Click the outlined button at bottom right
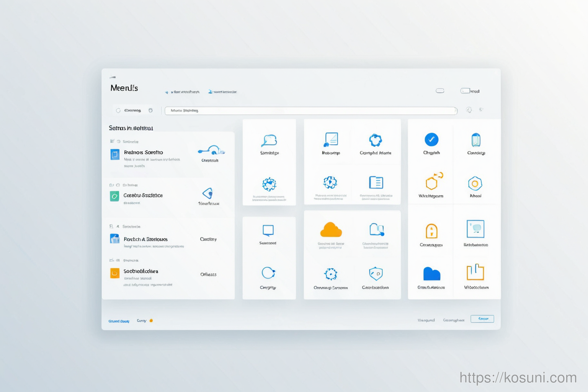 pyautogui.click(x=482, y=319)
